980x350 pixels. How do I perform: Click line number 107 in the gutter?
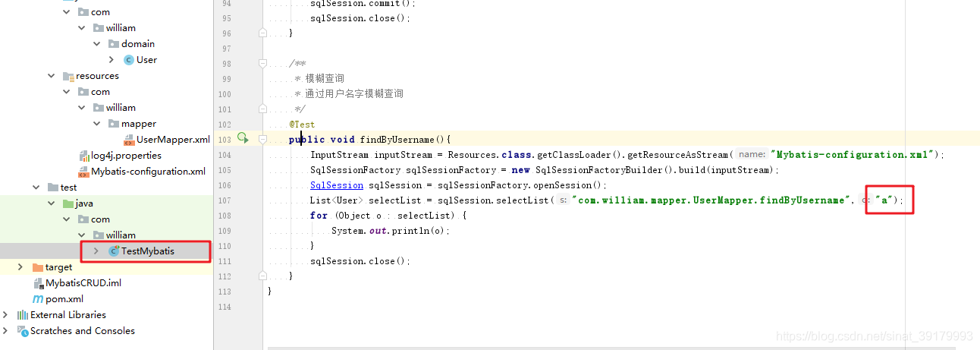(224, 200)
